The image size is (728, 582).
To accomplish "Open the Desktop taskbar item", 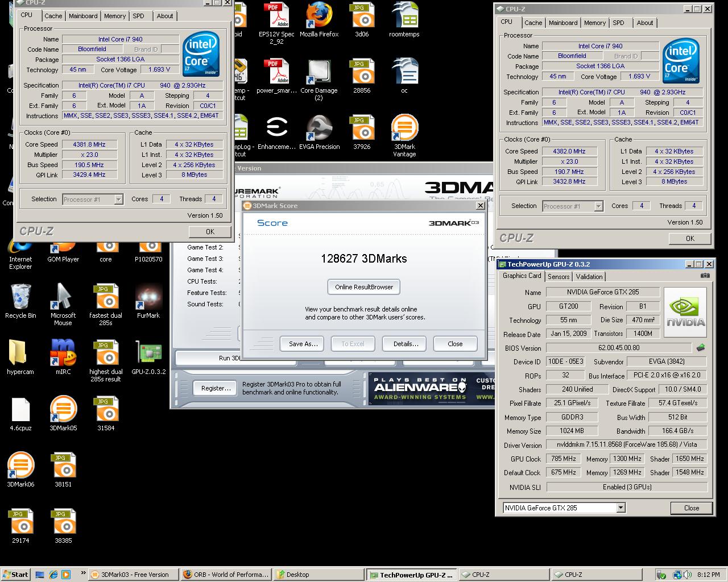I will [x=318, y=574].
